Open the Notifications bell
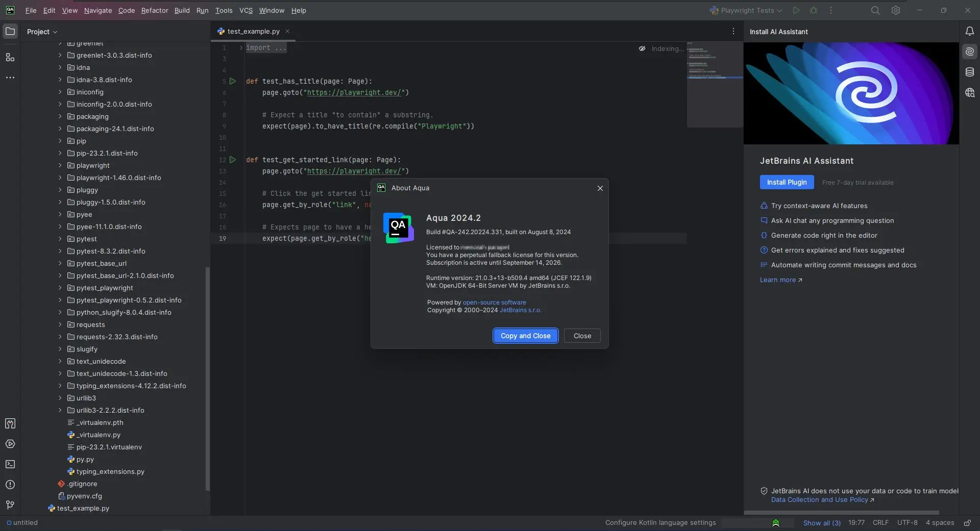The width and height of the screenshot is (980, 531). point(970,31)
